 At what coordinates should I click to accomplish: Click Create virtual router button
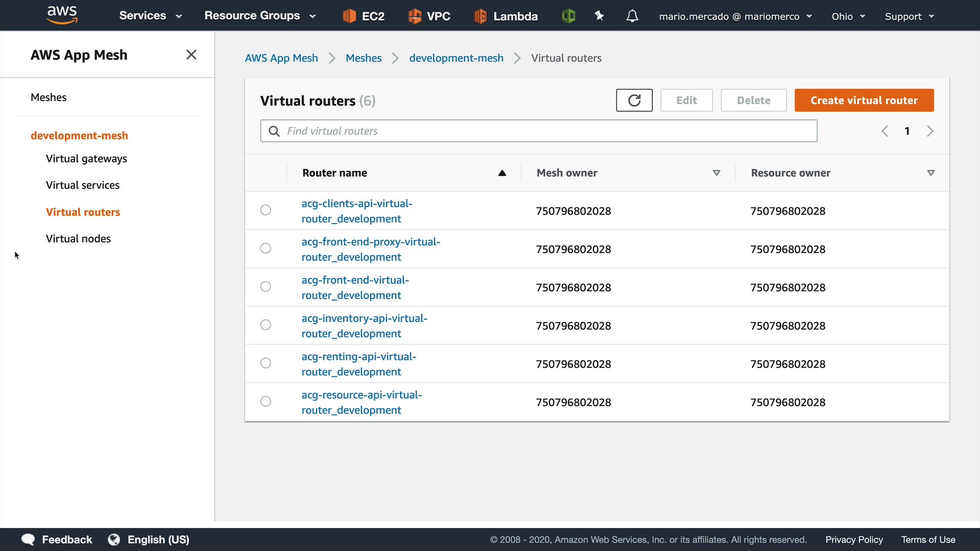coord(864,101)
